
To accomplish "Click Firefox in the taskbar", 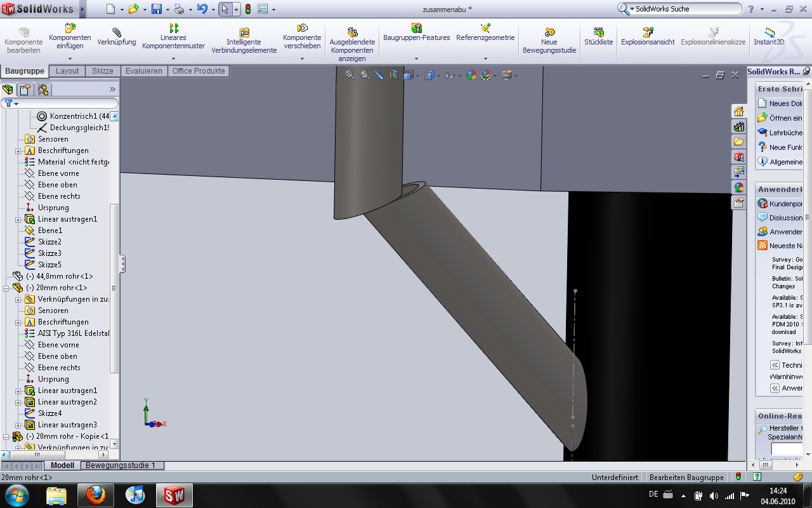I will point(96,495).
